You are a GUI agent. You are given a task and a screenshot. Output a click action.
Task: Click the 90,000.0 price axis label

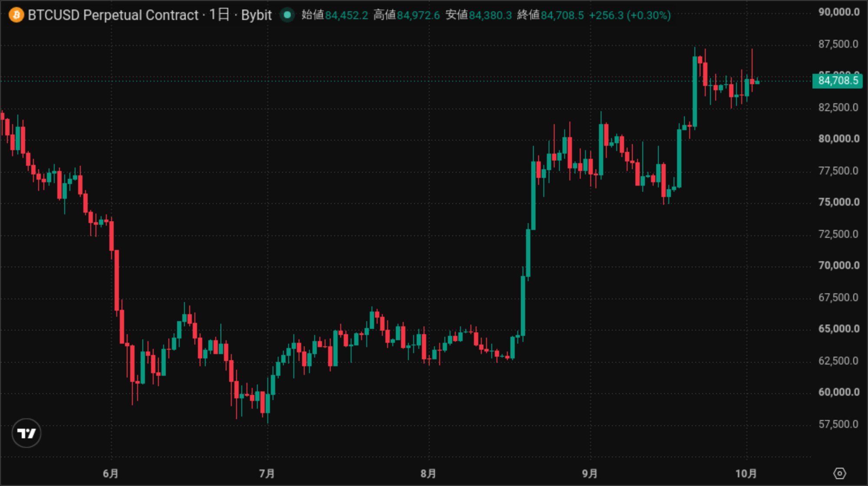pyautogui.click(x=838, y=12)
